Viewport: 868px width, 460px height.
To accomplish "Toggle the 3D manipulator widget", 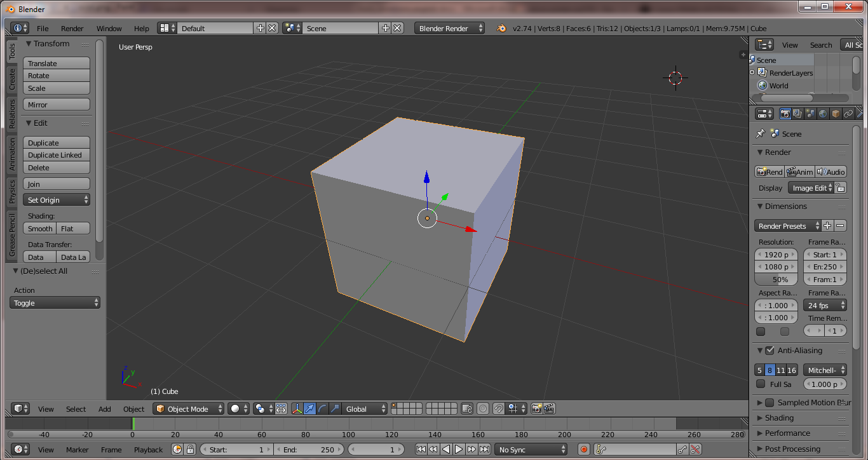I will coord(297,409).
